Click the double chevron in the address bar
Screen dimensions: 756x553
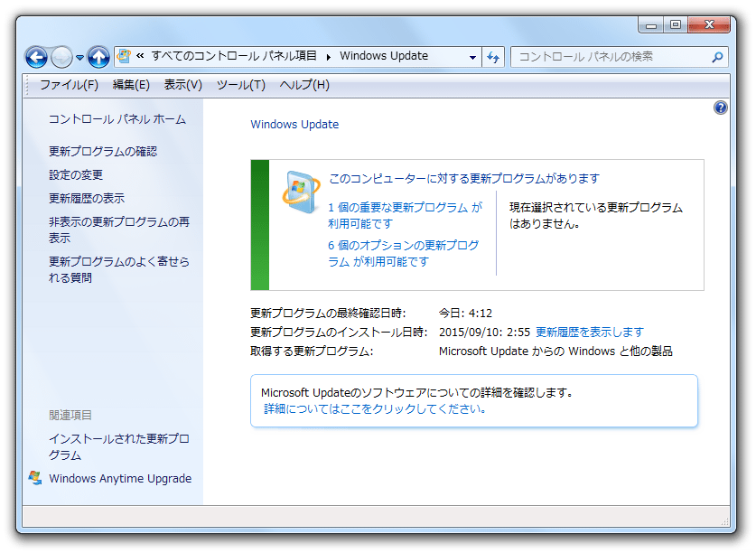140,56
